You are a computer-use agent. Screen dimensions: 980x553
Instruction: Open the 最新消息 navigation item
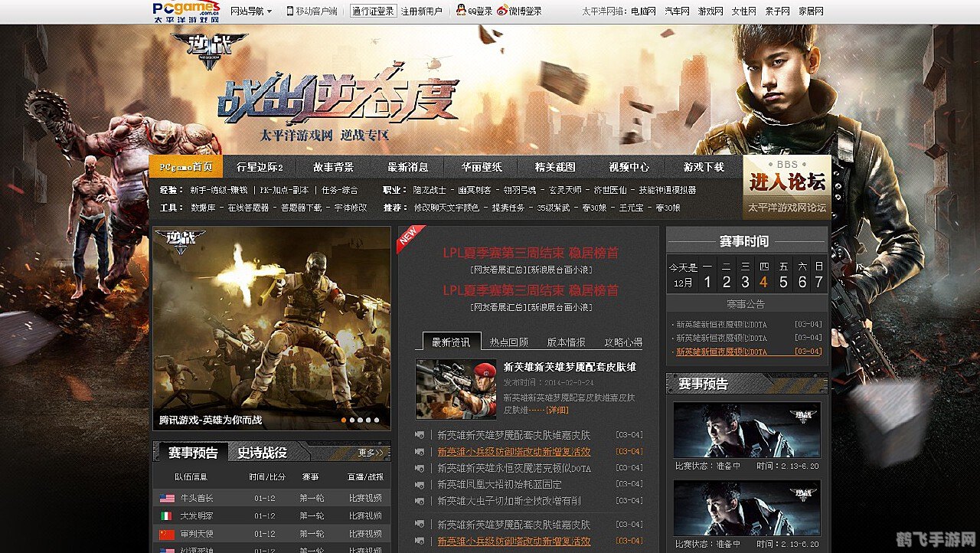[408, 167]
